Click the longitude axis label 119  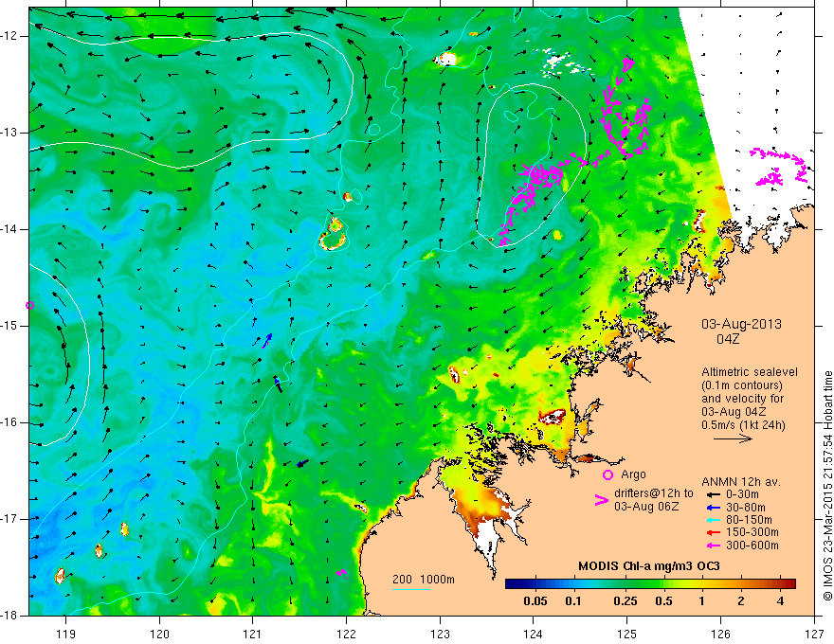coord(65,634)
